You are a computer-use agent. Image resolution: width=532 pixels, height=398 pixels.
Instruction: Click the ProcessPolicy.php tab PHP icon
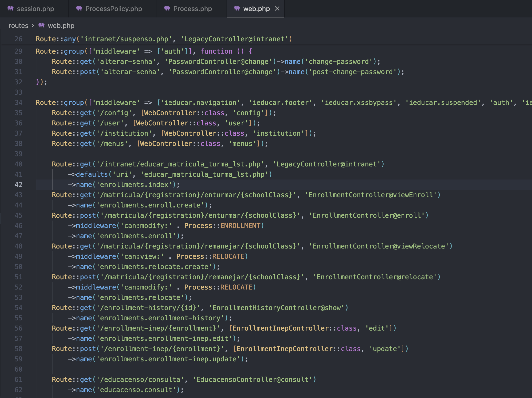(79, 9)
